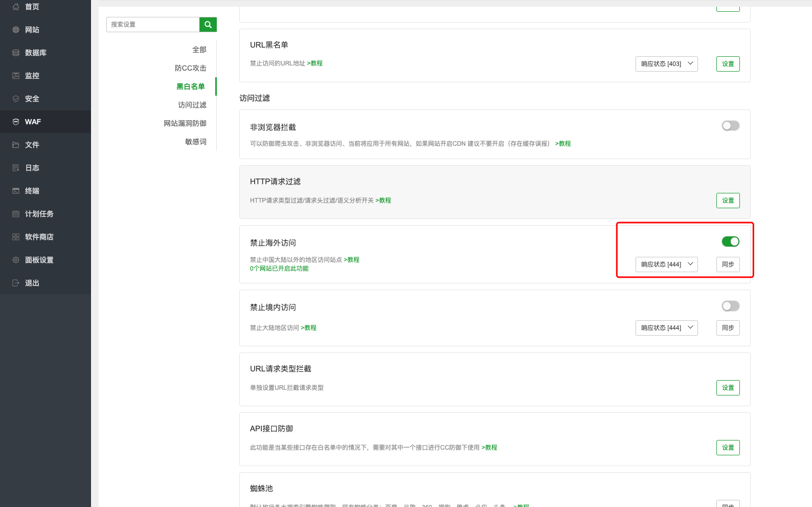Click the folder icon beside 文件
Screen dimensions: 812x507
tap(16, 145)
